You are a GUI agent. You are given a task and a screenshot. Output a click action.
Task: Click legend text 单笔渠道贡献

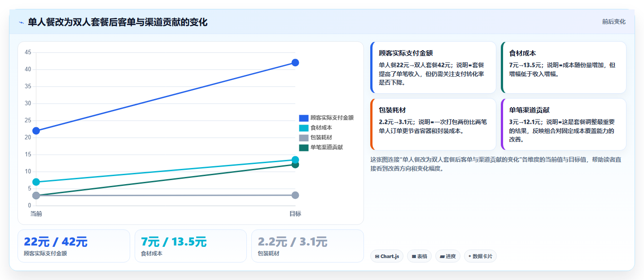(x=327, y=147)
